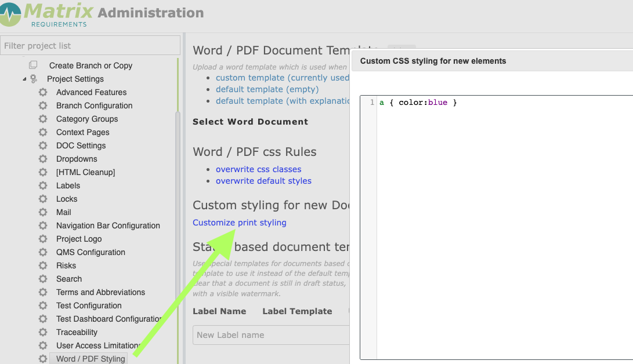Viewport: 633px width, 364px height.
Task: Open Terms and Abbreviations settings
Action: tap(100, 292)
